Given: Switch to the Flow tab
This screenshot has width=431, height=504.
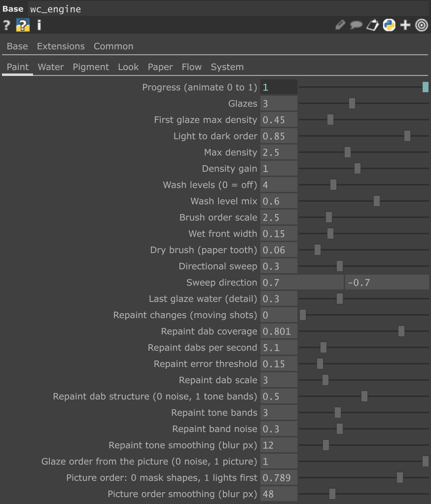Looking at the screenshot, I should point(191,67).
